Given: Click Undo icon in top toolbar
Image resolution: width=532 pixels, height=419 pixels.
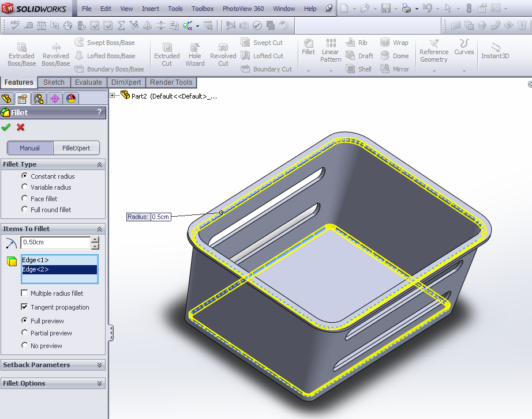Looking at the screenshot, I should 428,8.
